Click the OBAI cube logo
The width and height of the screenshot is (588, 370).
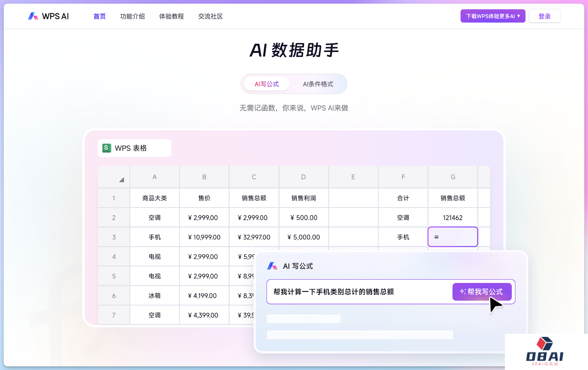[544, 344]
